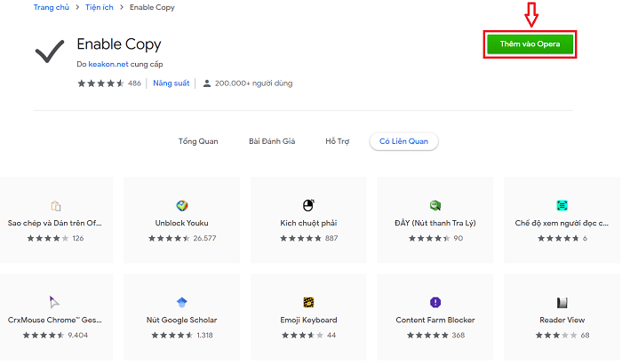This screenshot has height=364, width=622.
Task: Click the Sao chép và Dán extension icon
Action: [x=55, y=206]
